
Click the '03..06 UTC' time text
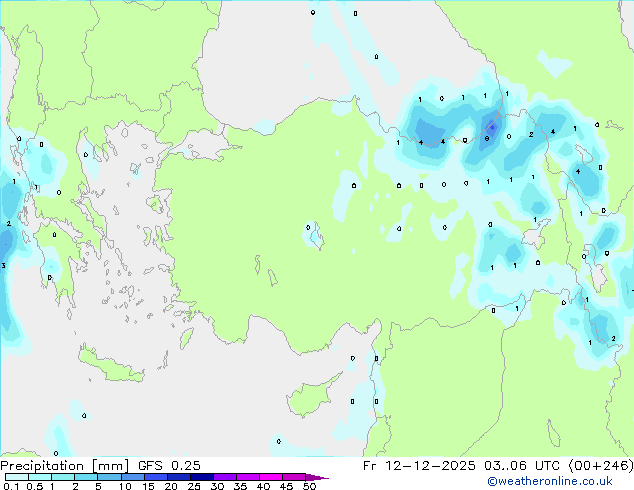[x=522, y=466]
